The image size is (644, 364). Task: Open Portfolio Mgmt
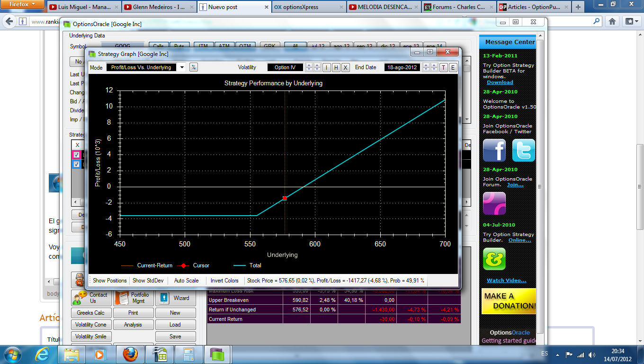coord(134,298)
